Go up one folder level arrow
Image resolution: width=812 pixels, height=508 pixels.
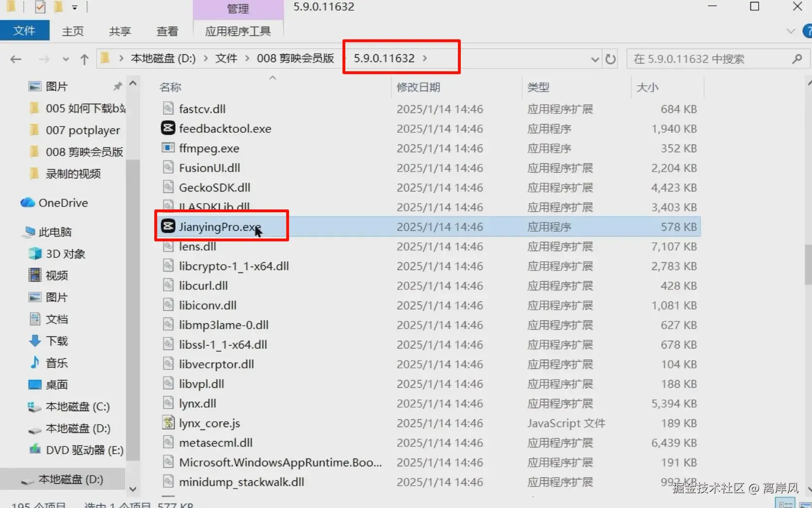pyautogui.click(x=84, y=59)
